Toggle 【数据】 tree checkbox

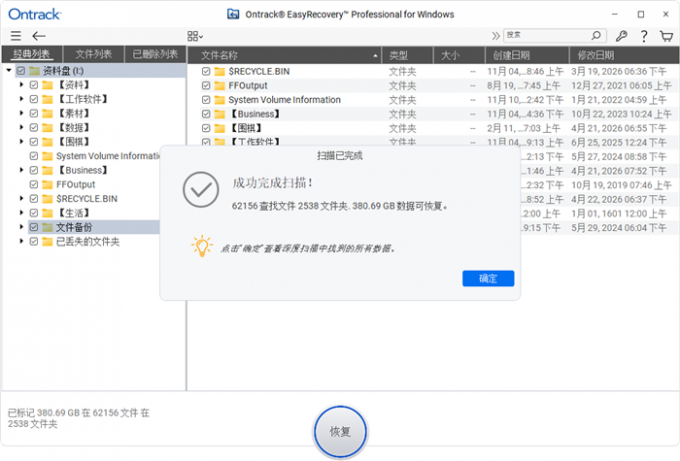34,128
